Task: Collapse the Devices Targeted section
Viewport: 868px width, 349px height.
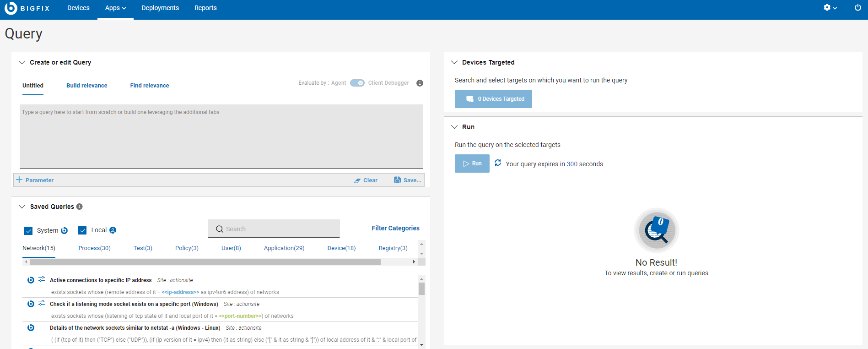Action: (454, 62)
